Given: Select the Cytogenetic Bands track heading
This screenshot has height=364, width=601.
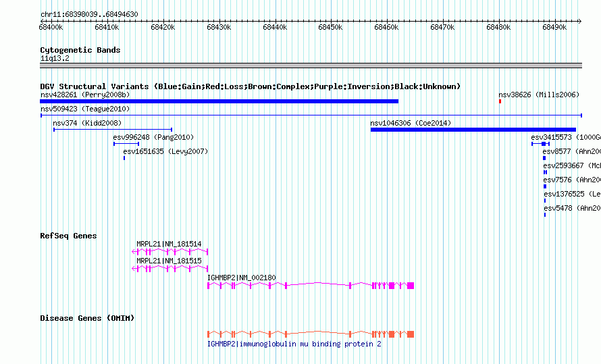Looking at the screenshot, I should point(80,50).
